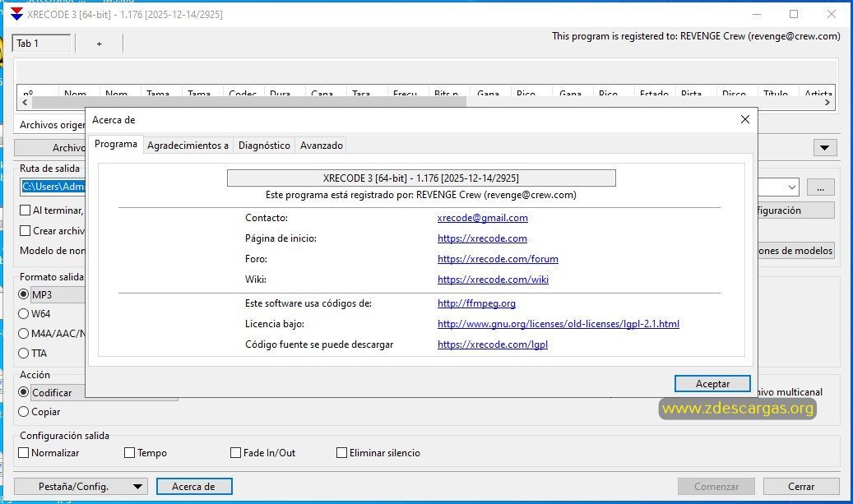The width and height of the screenshot is (853, 504).
Task: Open the Diagnóstico tab
Action: pos(264,146)
